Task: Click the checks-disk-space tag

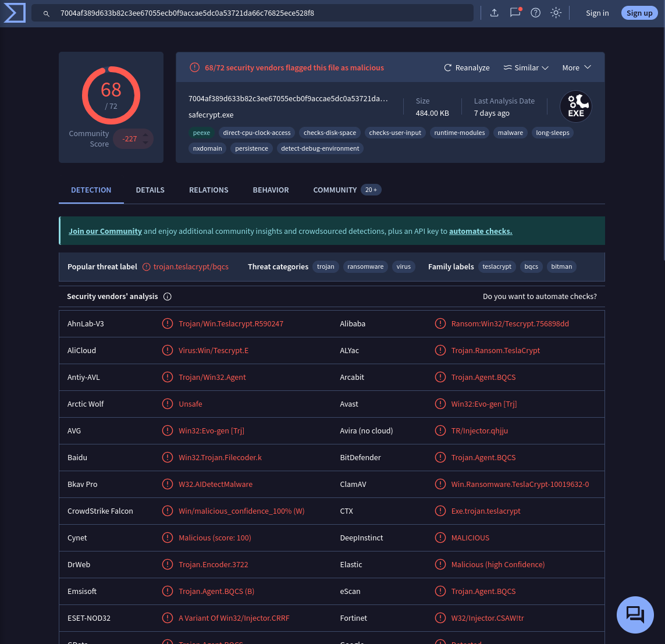Action: click(x=329, y=133)
